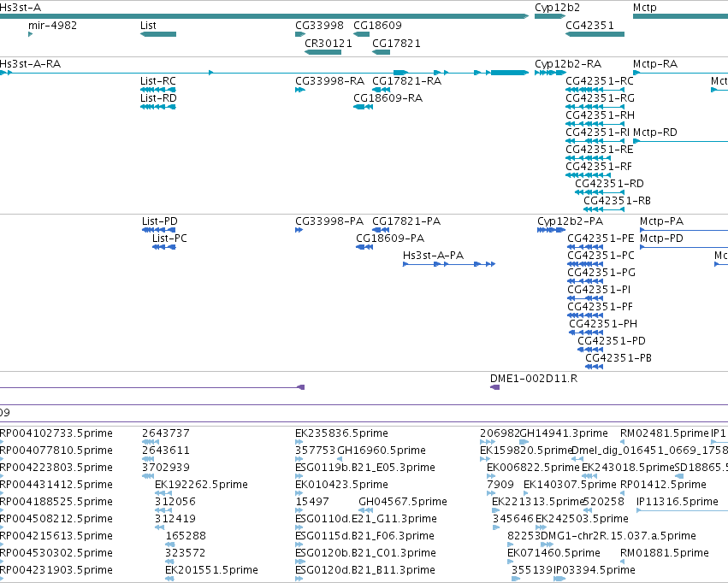The width and height of the screenshot is (728, 583).
Task: Open the Mctp-RD transcript label
Action: click(655, 132)
